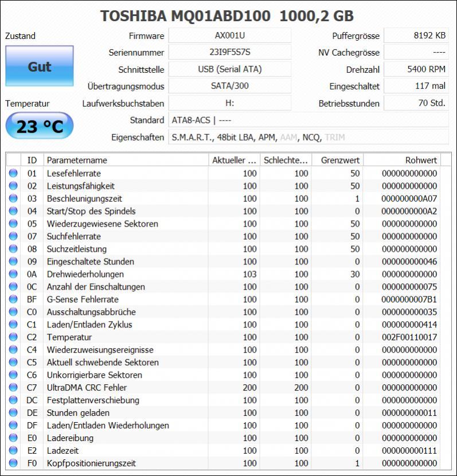Sort by Parametername column header
The height and width of the screenshot is (476, 457).
pyautogui.click(x=126, y=160)
